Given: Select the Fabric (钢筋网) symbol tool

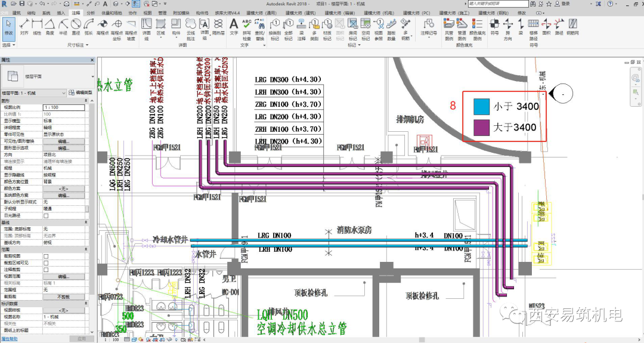Looking at the screenshot, I should [572, 27].
